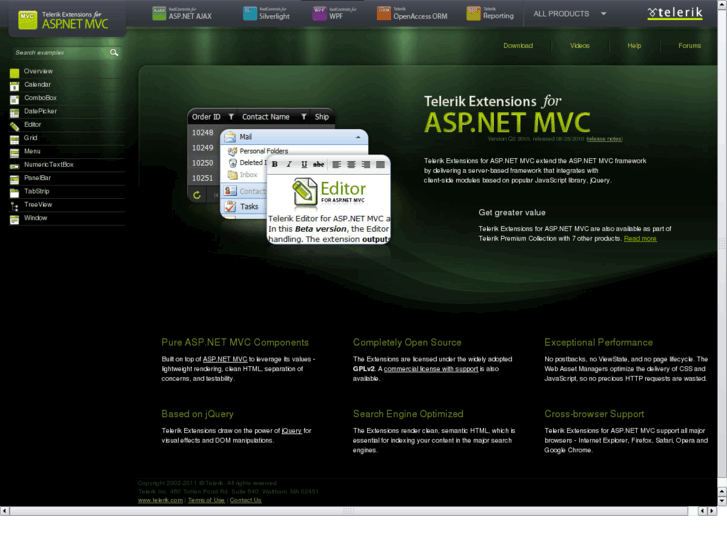Click the horizontal scrollbar track
The height and width of the screenshot is (545, 727).
tap(348, 511)
